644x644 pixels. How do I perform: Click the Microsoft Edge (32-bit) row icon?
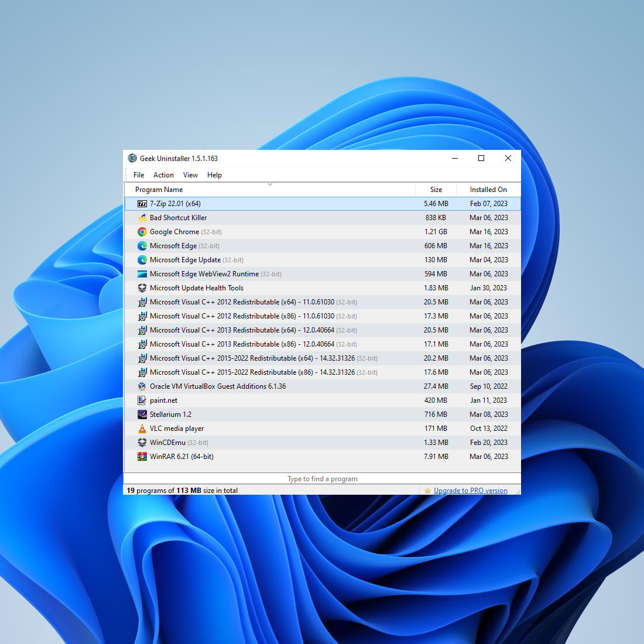pyautogui.click(x=142, y=246)
